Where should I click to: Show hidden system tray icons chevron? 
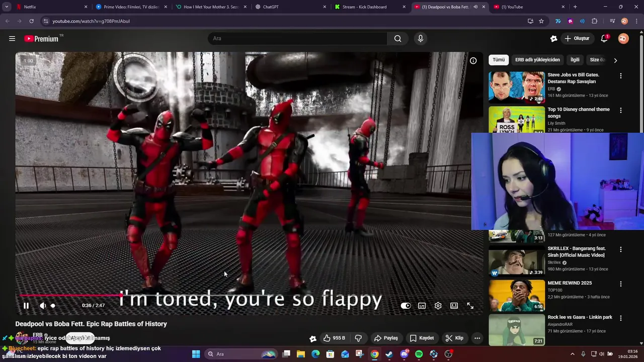point(572,354)
